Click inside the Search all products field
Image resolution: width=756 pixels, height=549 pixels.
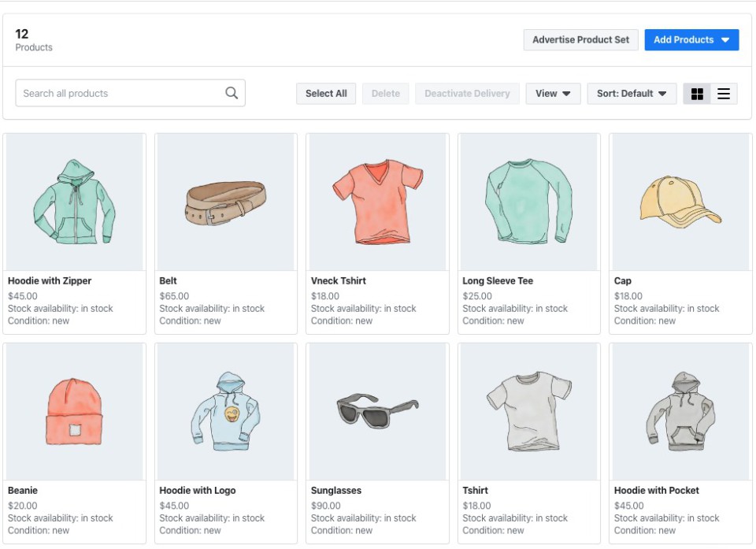coord(118,93)
